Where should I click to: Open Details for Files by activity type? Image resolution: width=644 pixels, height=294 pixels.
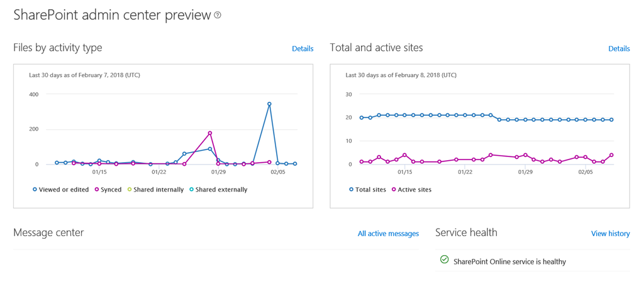click(x=303, y=48)
